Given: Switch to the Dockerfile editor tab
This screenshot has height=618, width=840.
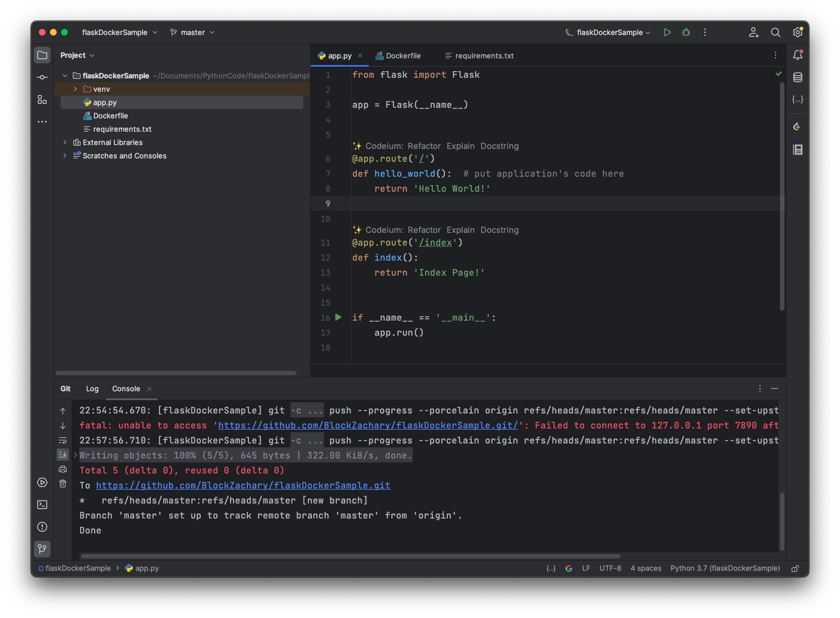Looking at the screenshot, I should click(398, 56).
